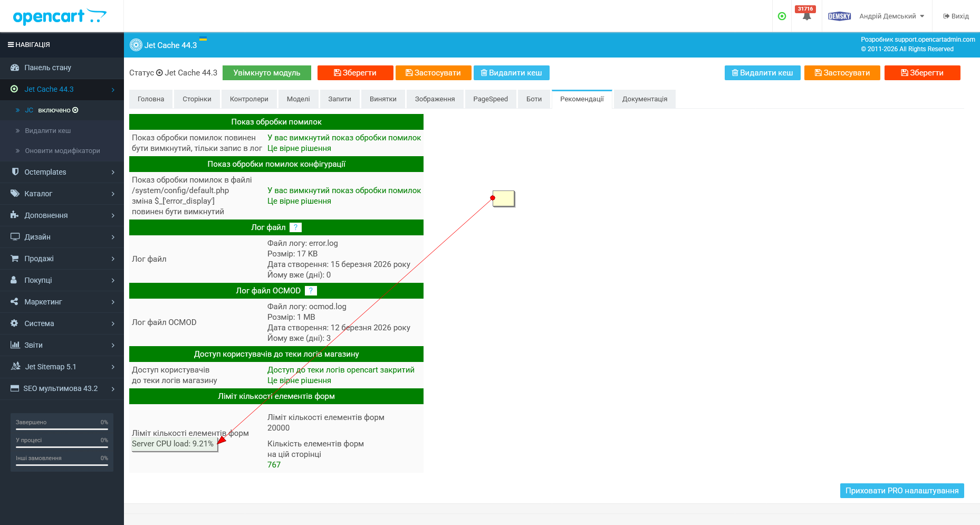Switch to the Головна tab
980x525 pixels.
(151, 99)
